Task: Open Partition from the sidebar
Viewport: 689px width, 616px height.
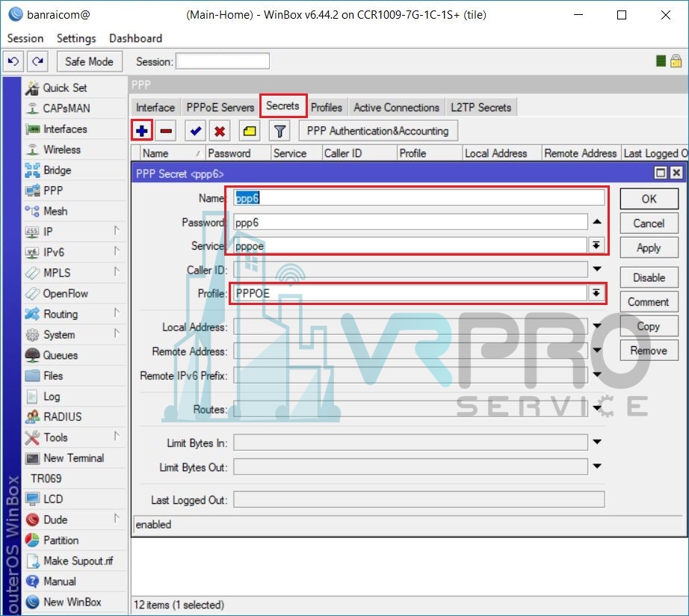Action: pos(61,540)
